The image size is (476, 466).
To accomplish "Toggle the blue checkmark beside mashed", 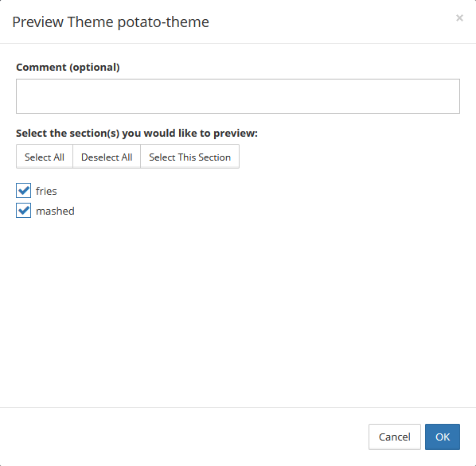I will pos(23,211).
